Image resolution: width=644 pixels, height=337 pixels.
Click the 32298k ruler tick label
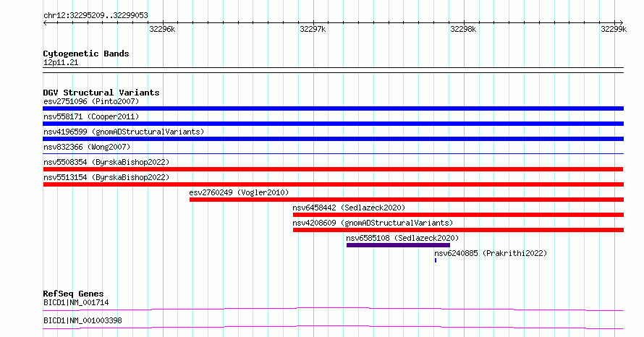(x=463, y=29)
